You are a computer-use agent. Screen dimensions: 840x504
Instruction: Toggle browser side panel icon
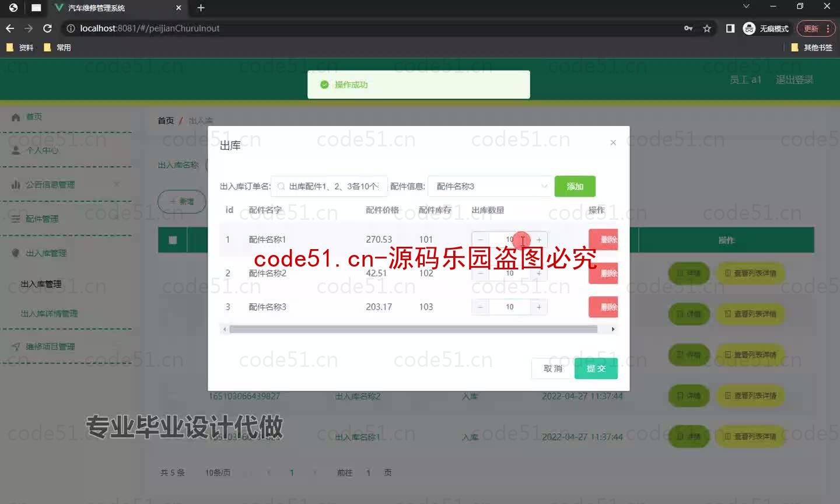[730, 28]
